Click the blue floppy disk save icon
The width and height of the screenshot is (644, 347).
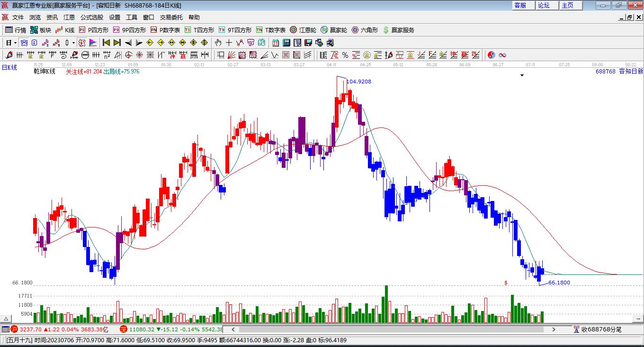(308, 43)
